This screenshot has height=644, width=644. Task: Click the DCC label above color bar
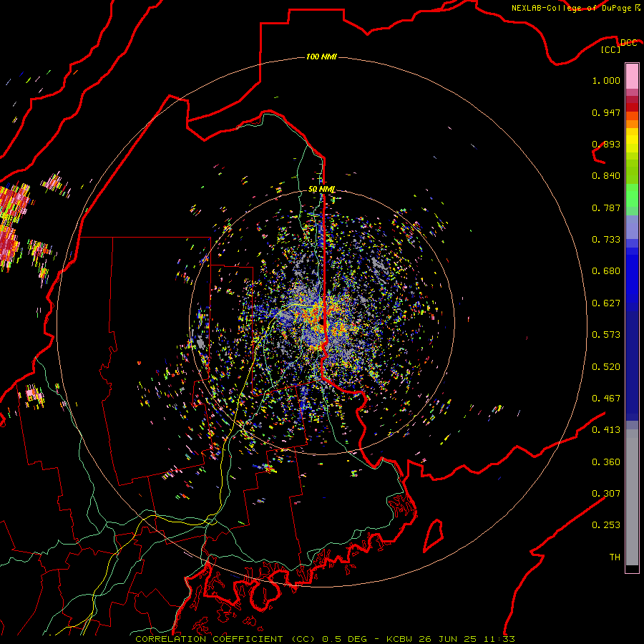628,42
